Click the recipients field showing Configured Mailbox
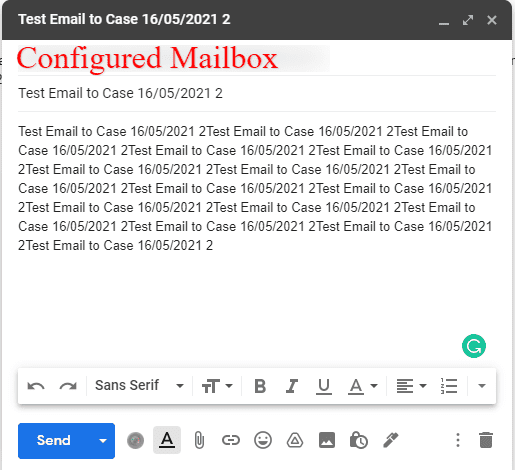The image size is (515, 470). (x=257, y=58)
